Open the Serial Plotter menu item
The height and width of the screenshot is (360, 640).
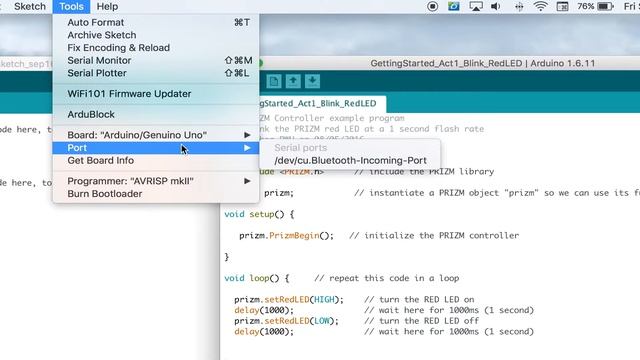click(x=156, y=73)
